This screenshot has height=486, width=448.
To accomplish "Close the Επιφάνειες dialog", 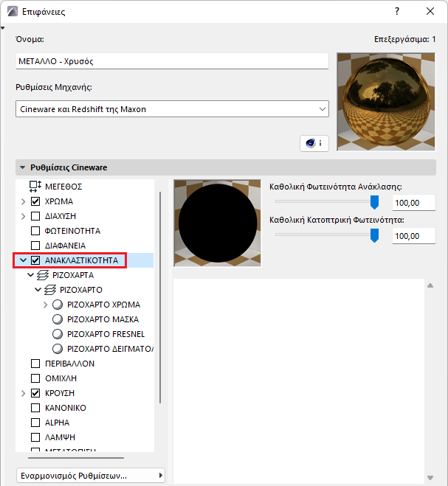I will [430, 12].
